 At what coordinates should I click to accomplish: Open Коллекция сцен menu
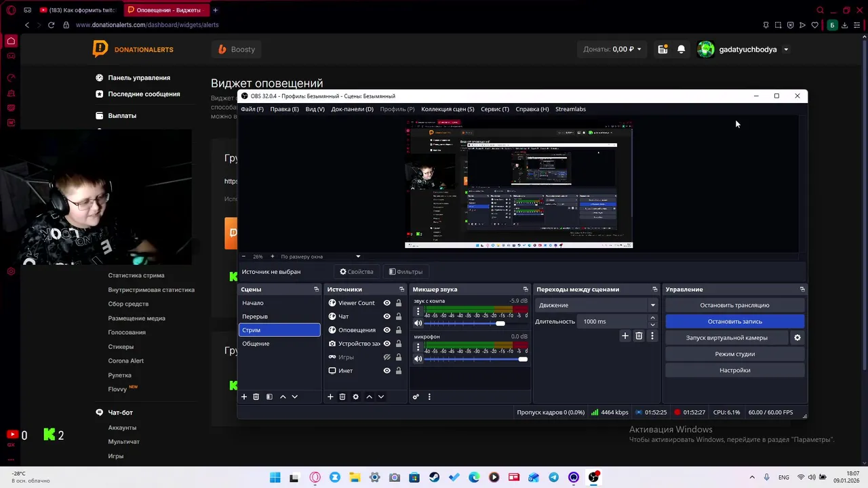448,109
